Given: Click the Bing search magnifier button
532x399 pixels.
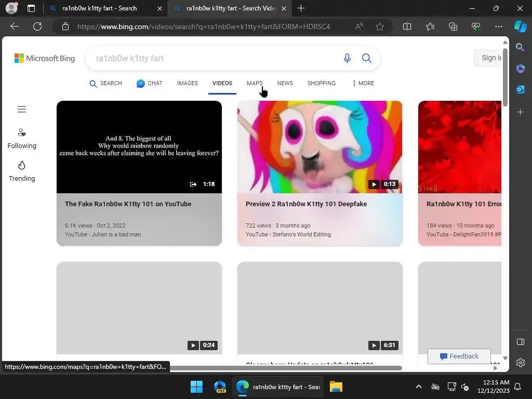Looking at the screenshot, I should 367,58.
